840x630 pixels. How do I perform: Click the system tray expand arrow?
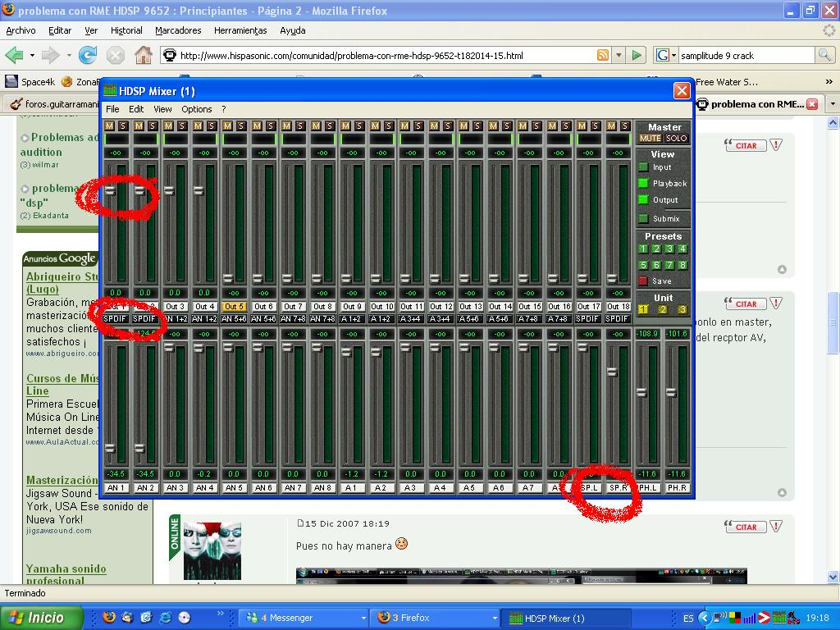click(x=705, y=618)
